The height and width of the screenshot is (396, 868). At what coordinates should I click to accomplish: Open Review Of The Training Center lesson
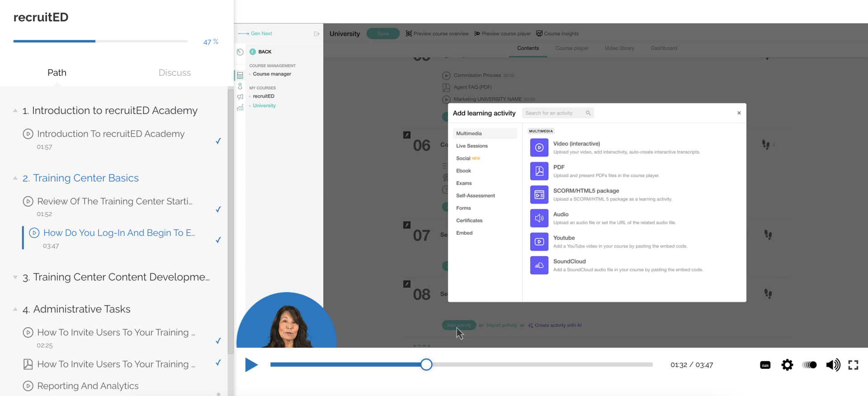pos(114,202)
